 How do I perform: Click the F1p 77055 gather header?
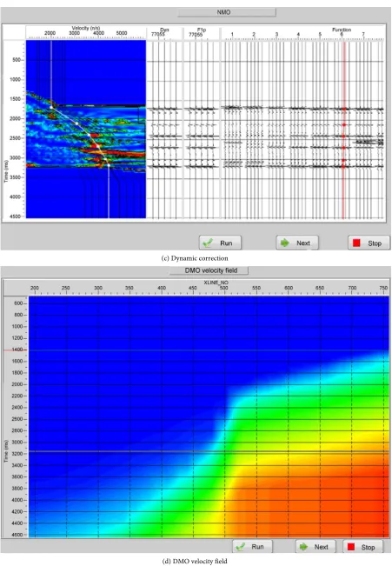coord(196,32)
